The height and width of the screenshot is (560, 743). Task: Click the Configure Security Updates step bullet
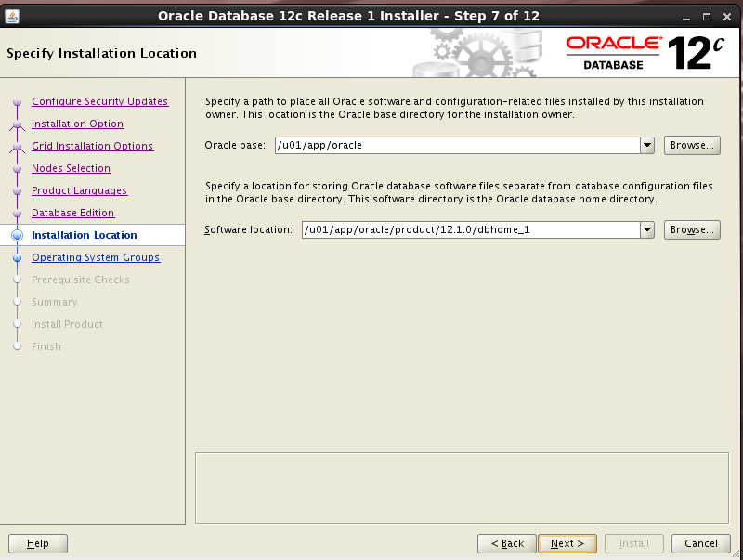[18, 102]
